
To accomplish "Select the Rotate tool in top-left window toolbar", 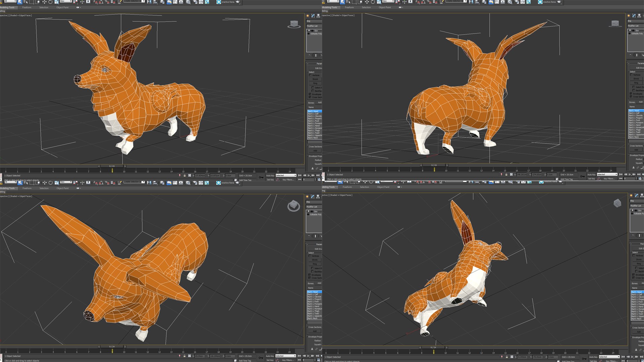I will 50,2.
